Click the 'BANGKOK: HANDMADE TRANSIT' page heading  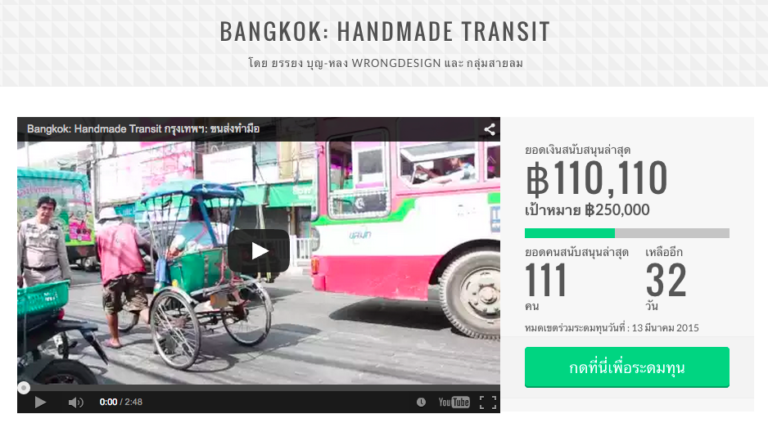pos(385,31)
